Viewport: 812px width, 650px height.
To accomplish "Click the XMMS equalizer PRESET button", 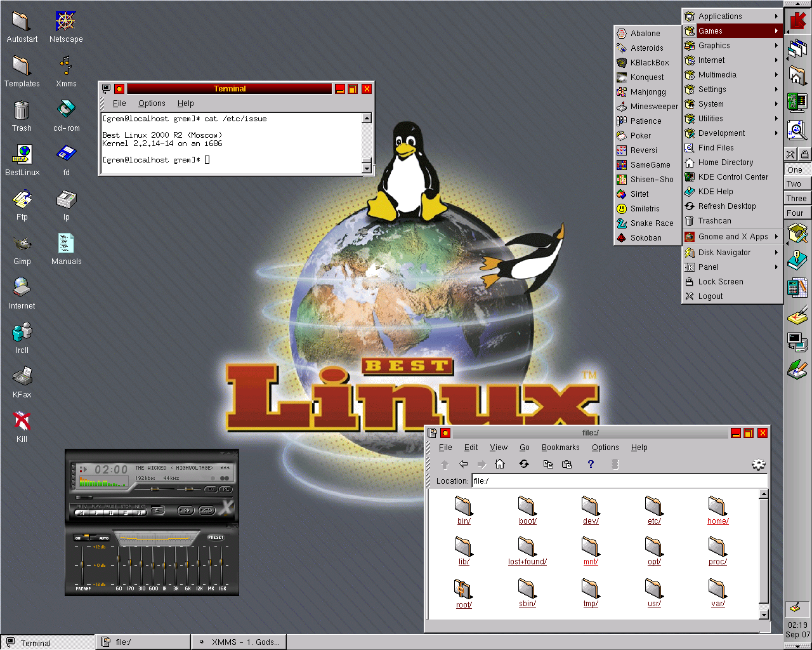I will (216, 538).
